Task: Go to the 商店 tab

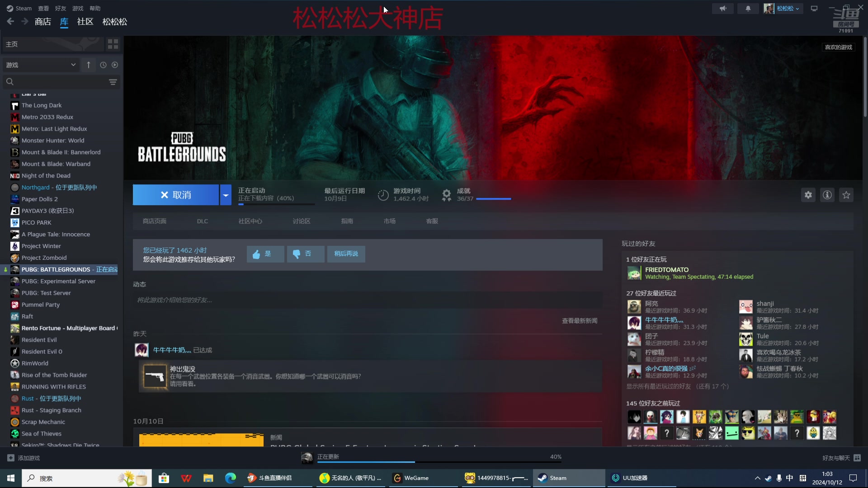Action: pyautogui.click(x=43, y=22)
